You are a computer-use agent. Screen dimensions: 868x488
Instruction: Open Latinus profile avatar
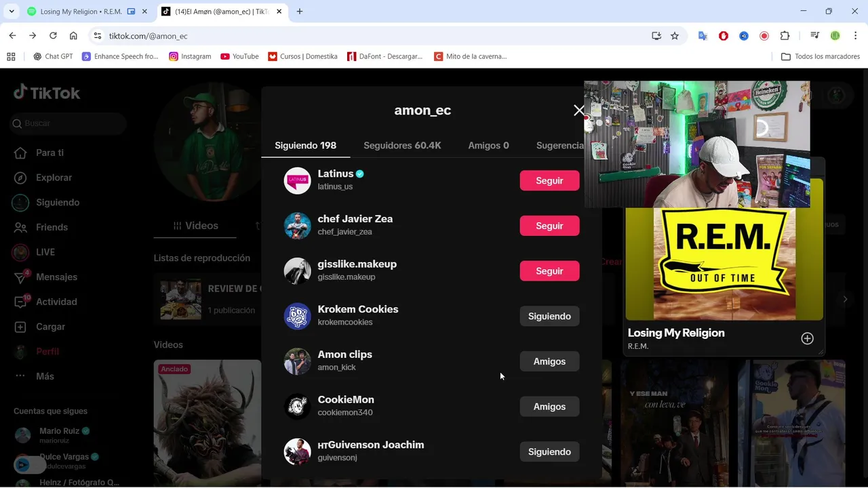click(x=297, y=180)
